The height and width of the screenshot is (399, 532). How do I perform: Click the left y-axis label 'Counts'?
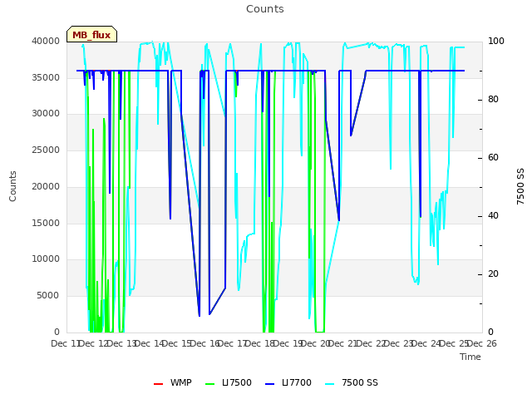[x=12, y=186]
